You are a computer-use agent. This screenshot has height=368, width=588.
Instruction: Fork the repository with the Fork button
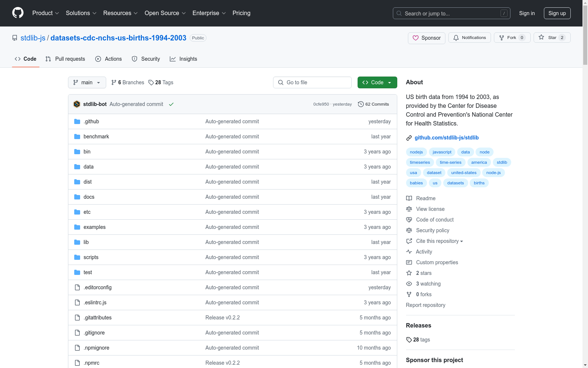(x=512, y=38)
